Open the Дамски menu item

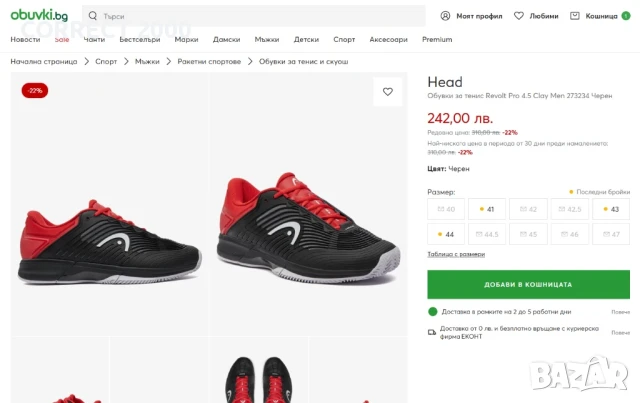click(x=227, y=39)
